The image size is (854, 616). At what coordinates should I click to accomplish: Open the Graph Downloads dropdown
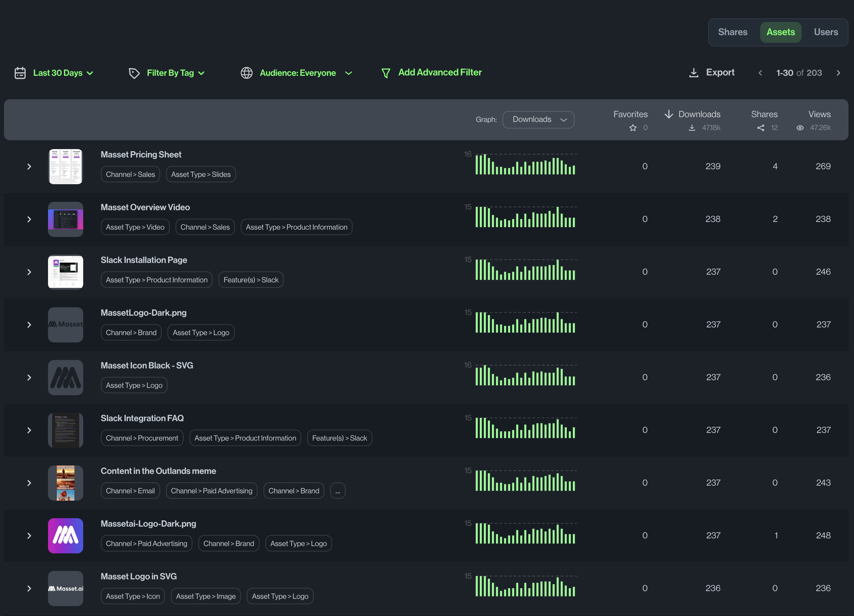pyautogui.click(x=538, y=119)
